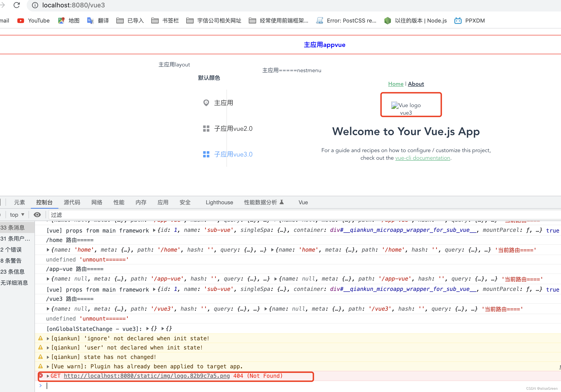Screen dimensions: 561x392
Task: Filter by 无详细消息 in sidebar
Action: [x=17, y=283]
